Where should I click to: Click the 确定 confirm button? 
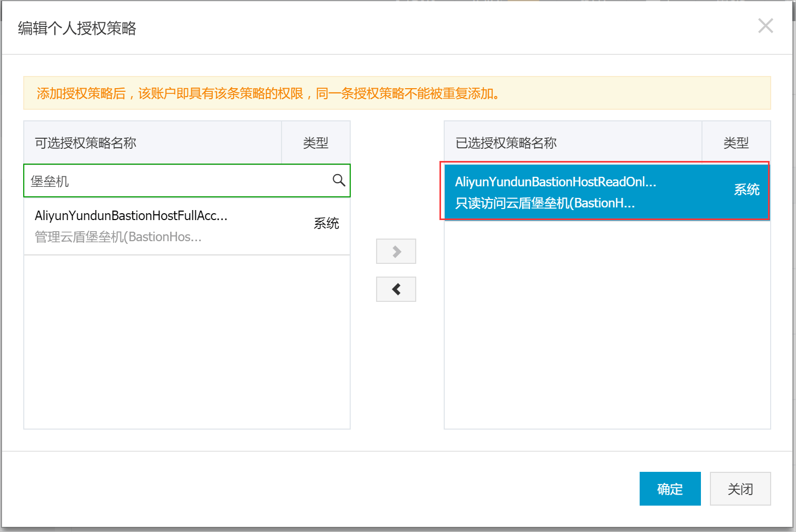click(670, 489)
